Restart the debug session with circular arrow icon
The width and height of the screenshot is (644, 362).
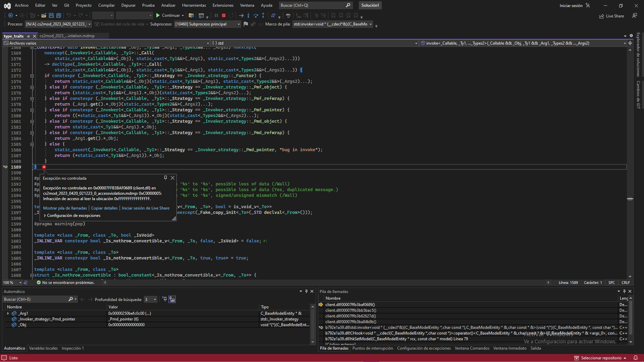tap(231, 15)
